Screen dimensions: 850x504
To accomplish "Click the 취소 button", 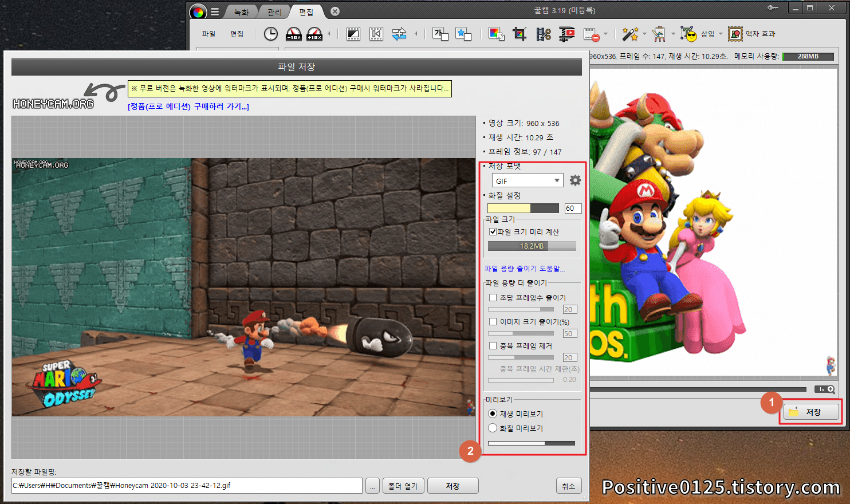I will pyautogui.click(x=569, y=486).
